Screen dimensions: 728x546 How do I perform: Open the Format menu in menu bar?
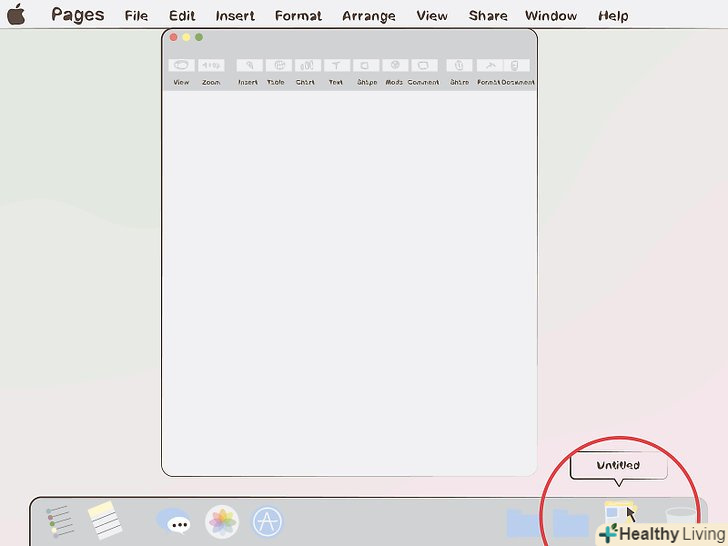click(x=298, y=16)
